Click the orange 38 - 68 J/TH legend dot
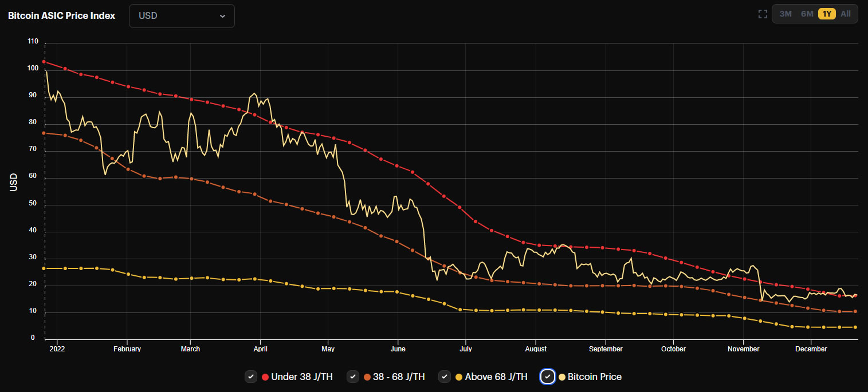This screenshot has width=868, height=392. (x=367, y=377)
